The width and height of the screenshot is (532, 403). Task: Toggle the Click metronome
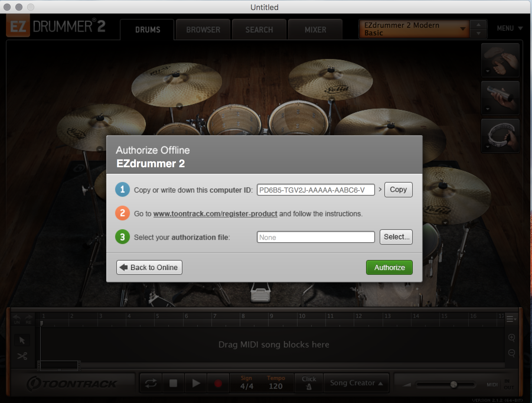tap(309, 383)
